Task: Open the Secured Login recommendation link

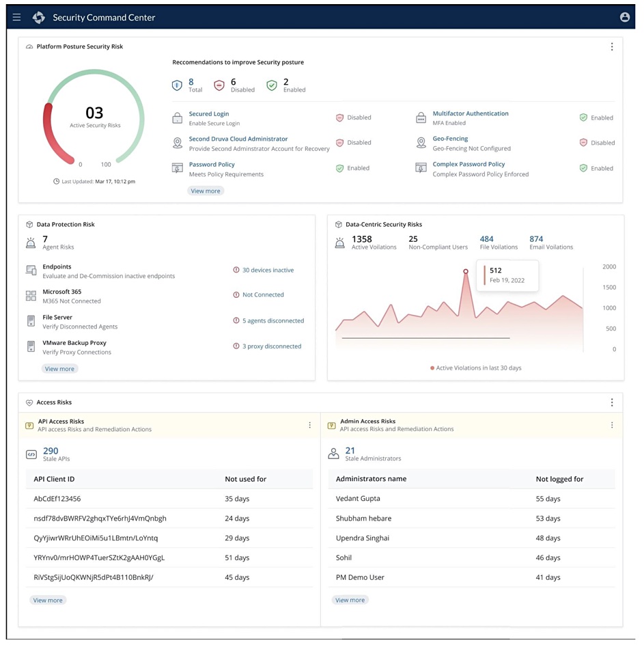Action: (x=209, y=114)
